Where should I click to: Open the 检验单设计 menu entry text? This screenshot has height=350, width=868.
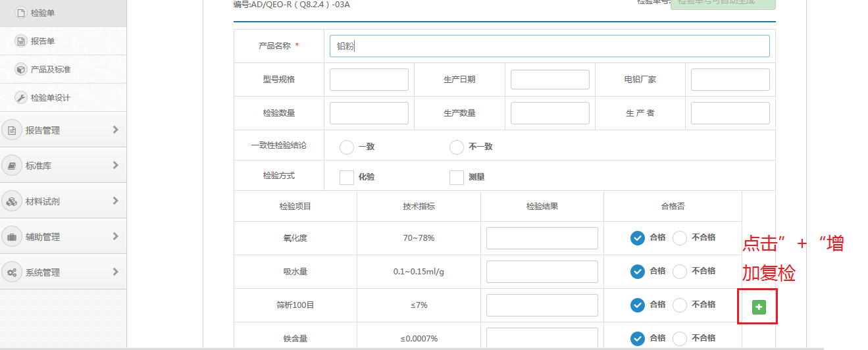coord(51,98)
